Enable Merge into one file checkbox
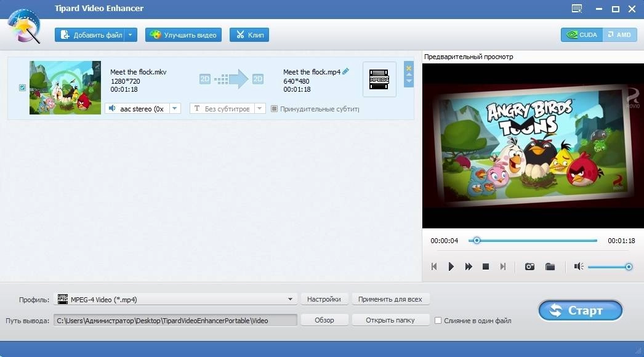 click(438, 321)
